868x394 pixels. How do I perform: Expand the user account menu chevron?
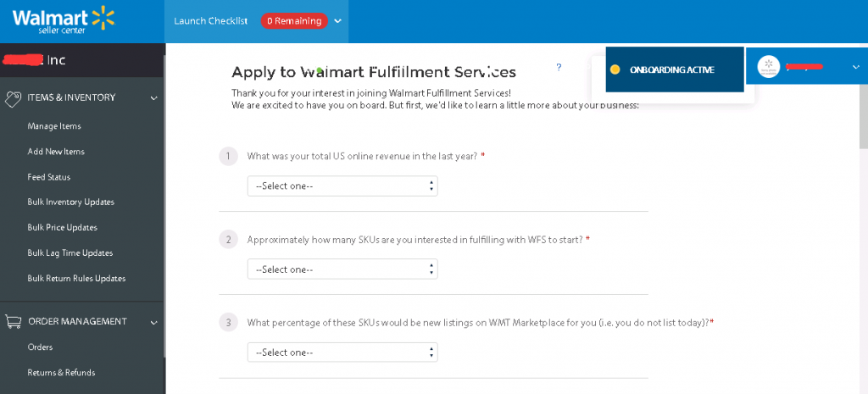(x=855, y=68)
